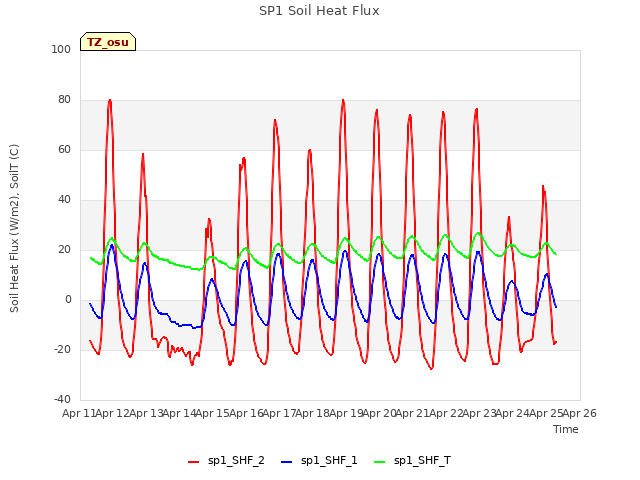640x480 pixels.
Task: Click the green sp1_SHF_T legend swatch
Action: (x=380, y=462)
